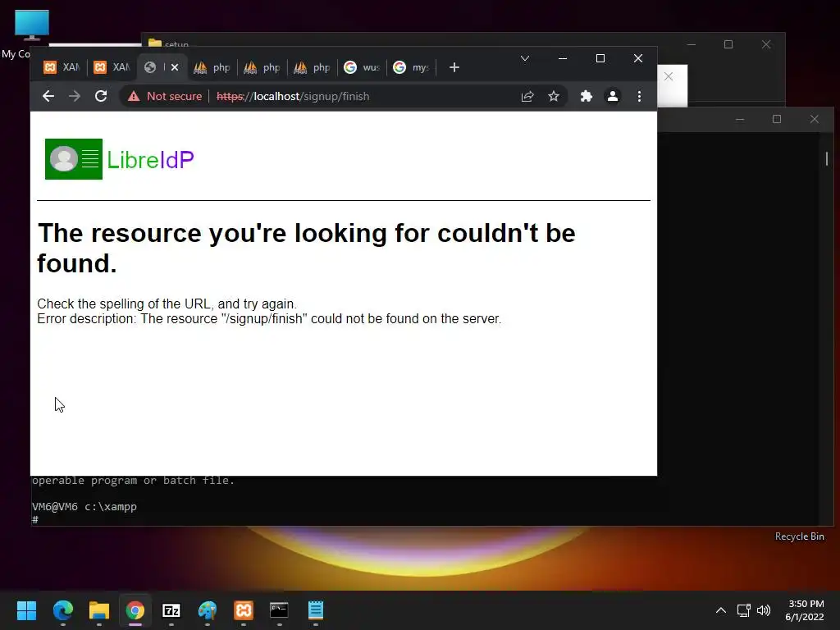Switch to the Google 'mys' search tab

tap(412, 67)
